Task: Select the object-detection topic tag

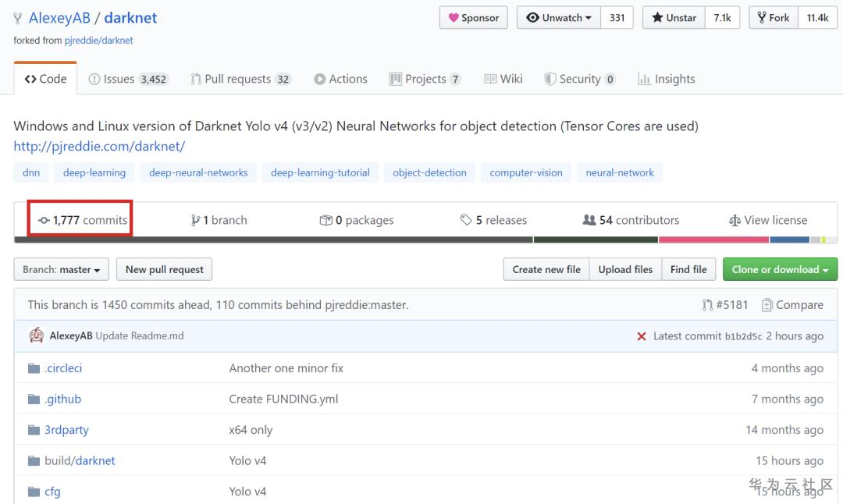Action: pyautogui.click(x=429, y=173)
